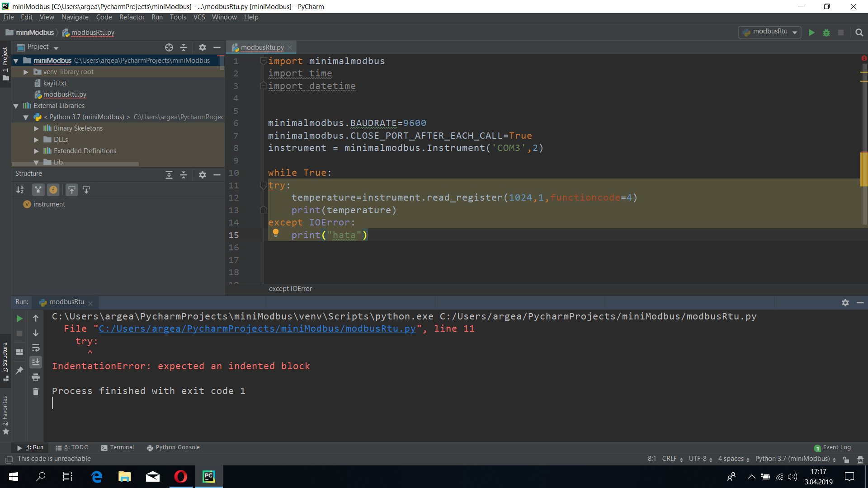868x488 pixels.
Task: Click the Sort alphabetically icon in Structure panel
Action: point(20,189)
